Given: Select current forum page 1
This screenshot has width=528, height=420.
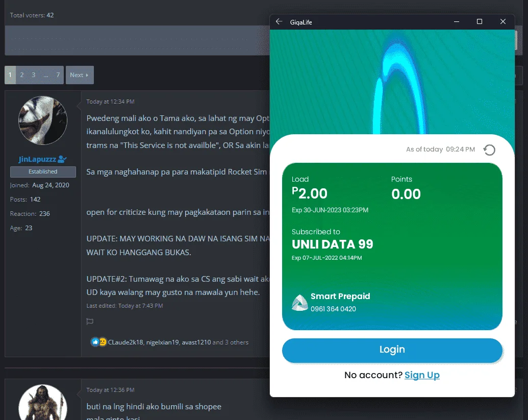Looking at the screenshot, I should [10, 75].
